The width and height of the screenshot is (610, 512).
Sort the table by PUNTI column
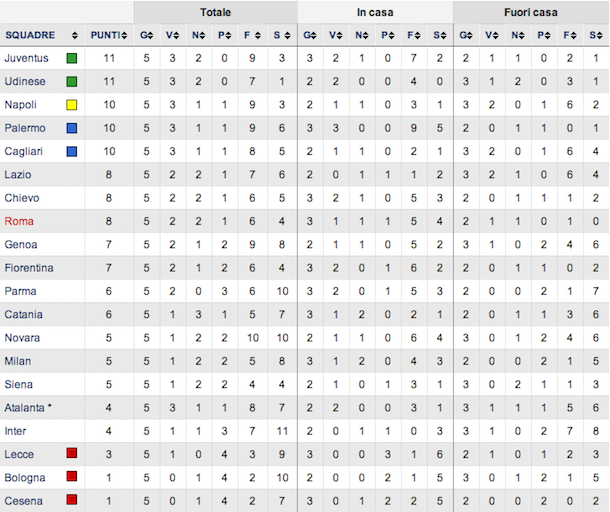(108, 35)
